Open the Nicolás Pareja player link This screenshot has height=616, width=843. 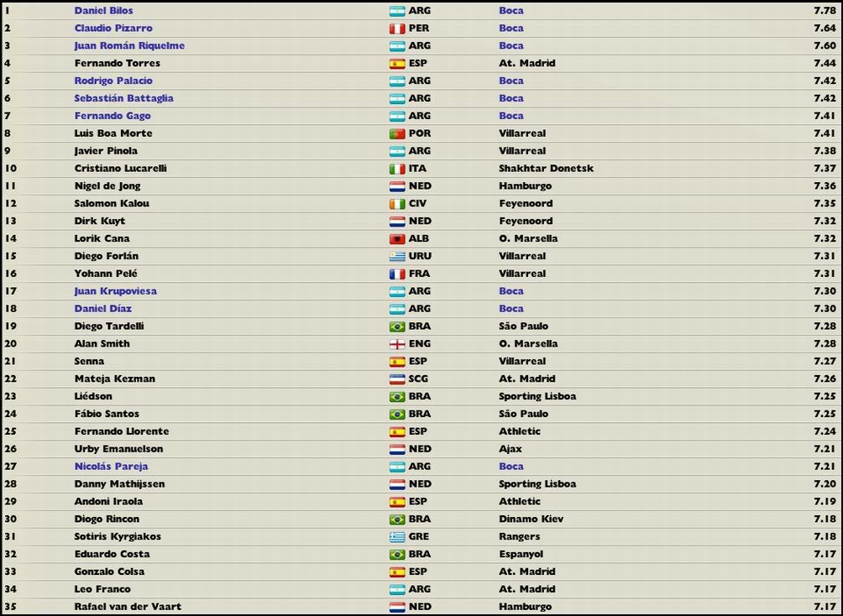point(112,467)
